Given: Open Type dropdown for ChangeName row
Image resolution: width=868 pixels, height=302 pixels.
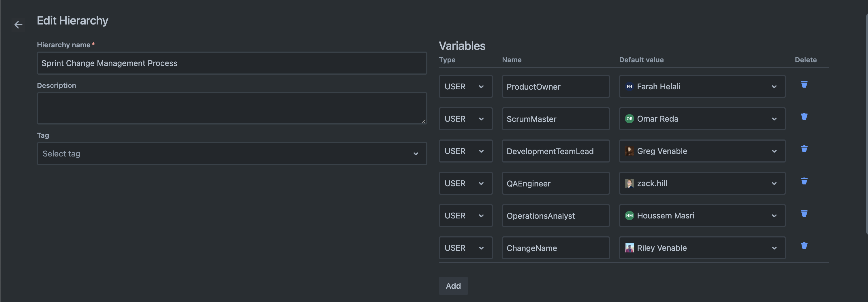Looking at the screenshot, I should (x=465, y=248).
